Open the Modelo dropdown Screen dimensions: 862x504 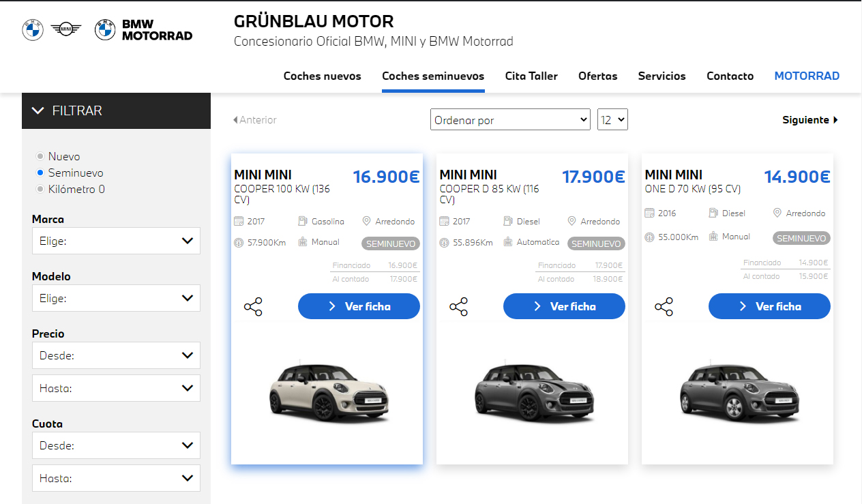click(x=116, y=298)
